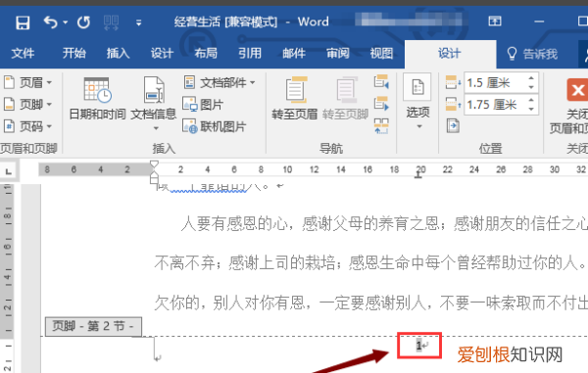588x373 pixels.
Task: Click text line starting 欠你的
Action: pyautogui.click(x=370, y=303)
